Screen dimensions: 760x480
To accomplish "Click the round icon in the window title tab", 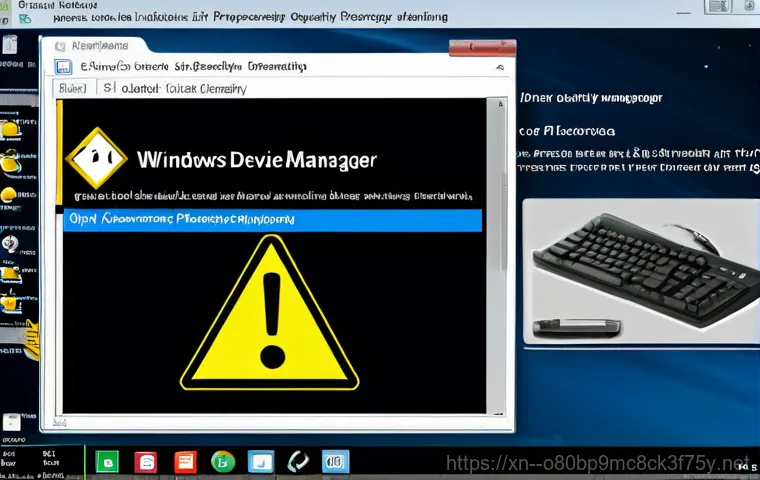I will point(60,47).
